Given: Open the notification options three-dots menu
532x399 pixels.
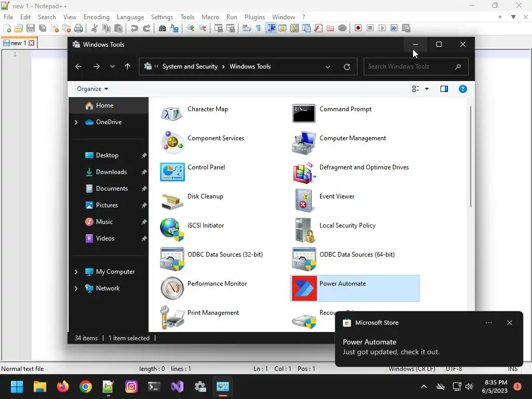Looking at the screenshot, I should click(488, 323).
